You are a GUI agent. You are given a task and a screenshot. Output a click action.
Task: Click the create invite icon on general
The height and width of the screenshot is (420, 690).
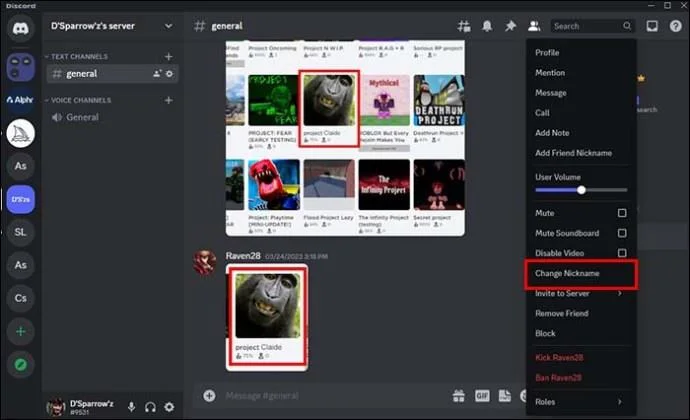click(x=157, y=74)
